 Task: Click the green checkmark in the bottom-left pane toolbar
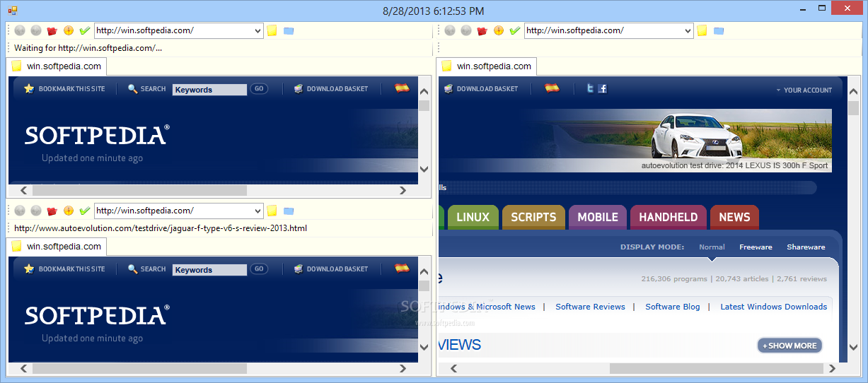click(85, 211)
